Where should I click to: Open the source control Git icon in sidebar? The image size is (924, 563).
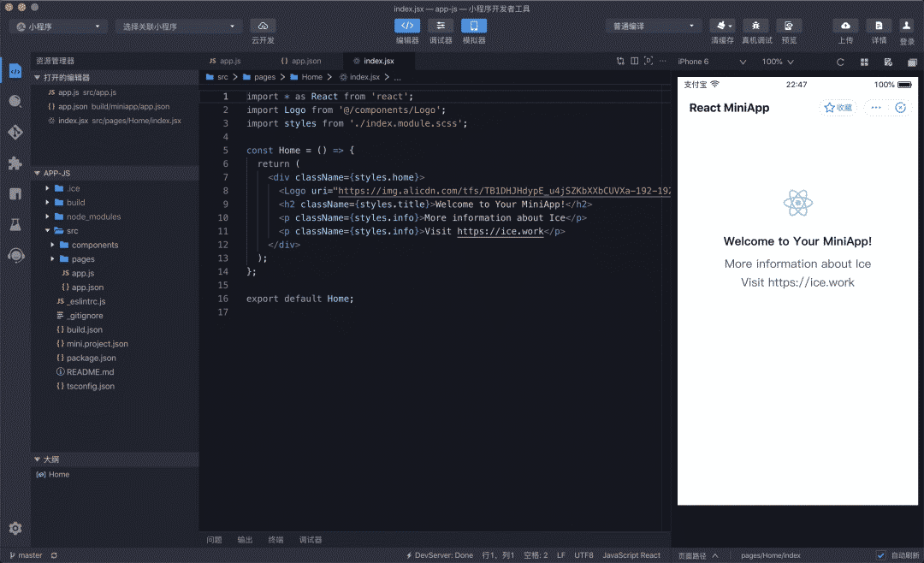(x=15, y=133)
